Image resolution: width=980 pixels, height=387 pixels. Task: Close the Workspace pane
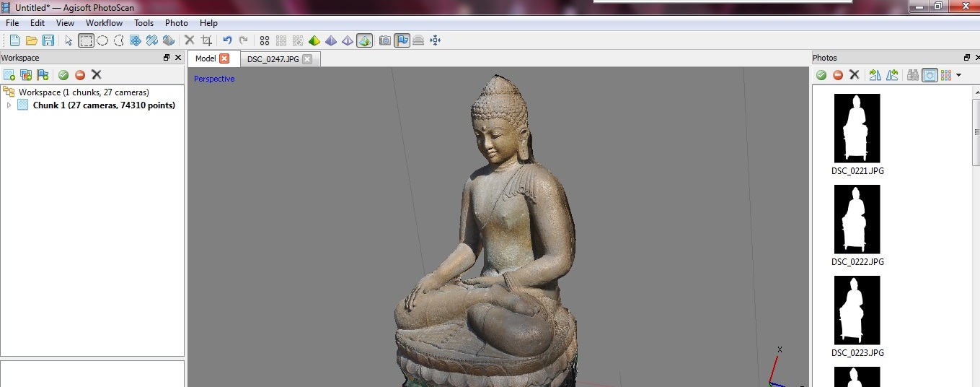178,57
